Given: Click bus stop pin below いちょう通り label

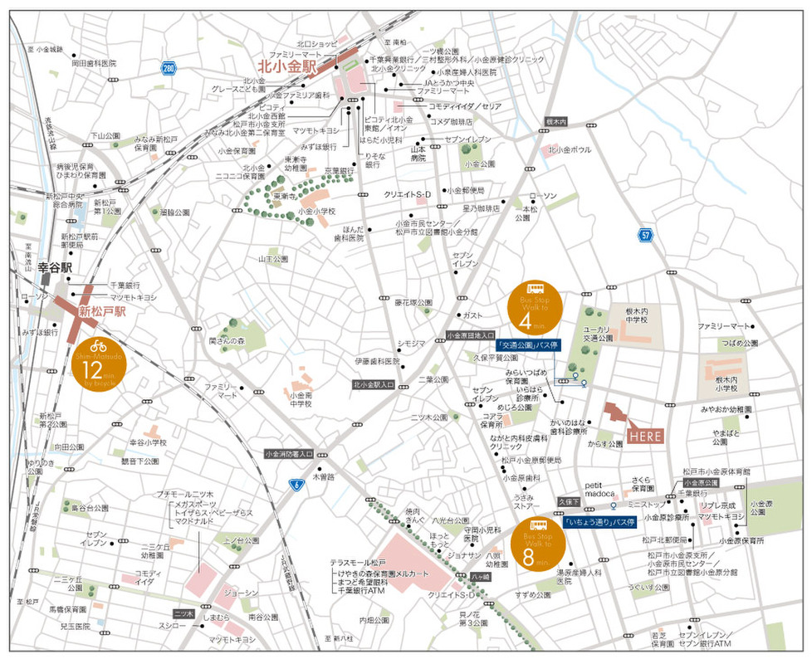Looking at the screenshot, I should pyautogui.click(x=613, y=505).
